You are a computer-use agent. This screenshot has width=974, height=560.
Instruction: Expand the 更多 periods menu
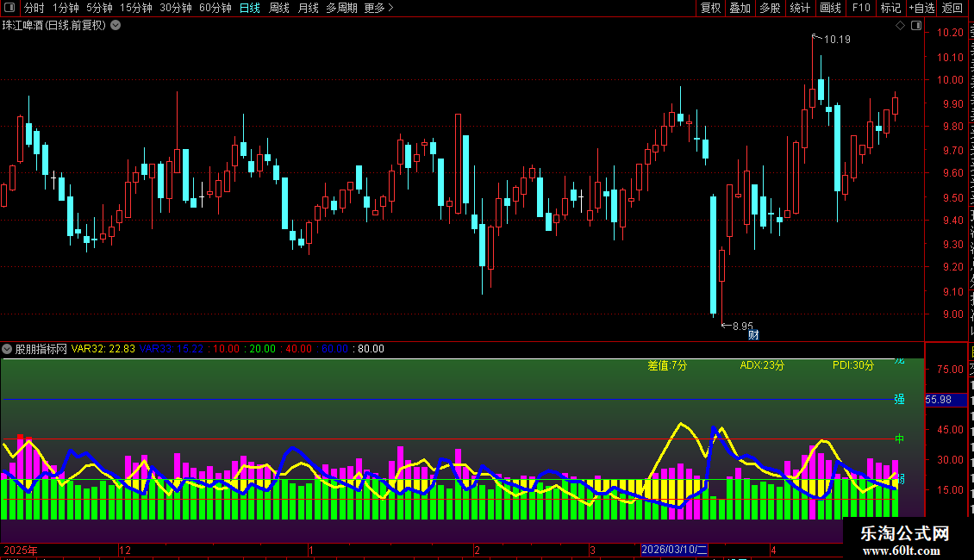[378, 8]
